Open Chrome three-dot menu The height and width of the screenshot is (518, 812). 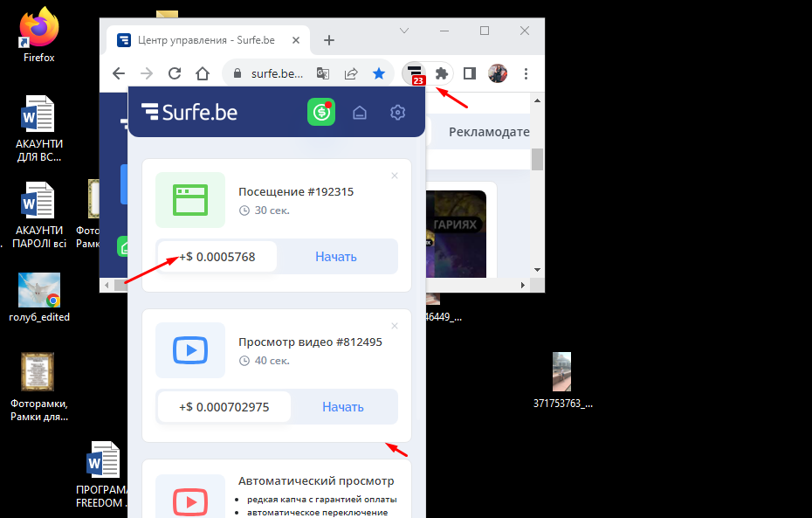[x=526, y=73]
